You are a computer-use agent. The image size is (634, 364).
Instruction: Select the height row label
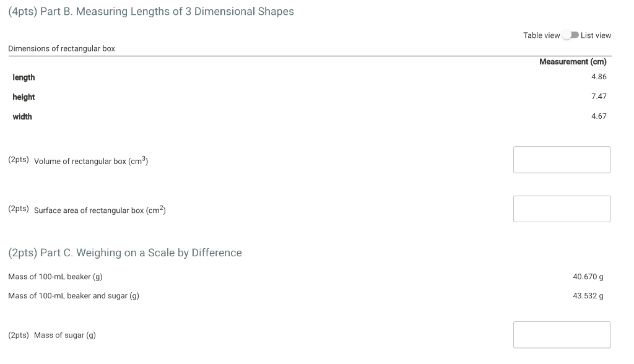coord(24,97)
